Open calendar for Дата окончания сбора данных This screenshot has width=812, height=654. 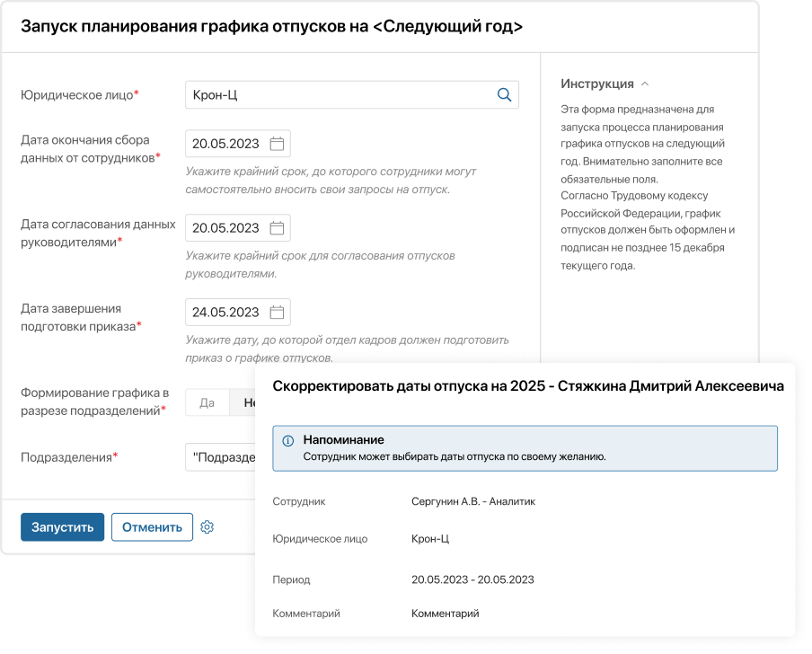276,143
